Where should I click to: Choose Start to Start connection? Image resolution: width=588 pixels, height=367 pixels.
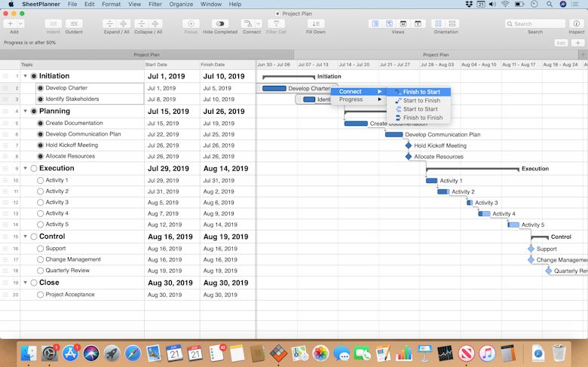(418, 109)
